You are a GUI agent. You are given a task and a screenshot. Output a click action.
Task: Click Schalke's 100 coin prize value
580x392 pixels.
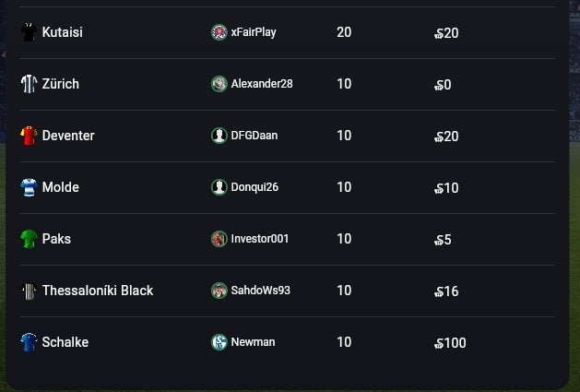451,343
